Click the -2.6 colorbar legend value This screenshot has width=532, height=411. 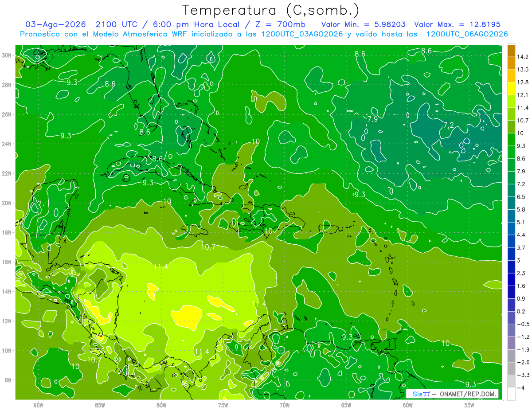pos(523,362)
